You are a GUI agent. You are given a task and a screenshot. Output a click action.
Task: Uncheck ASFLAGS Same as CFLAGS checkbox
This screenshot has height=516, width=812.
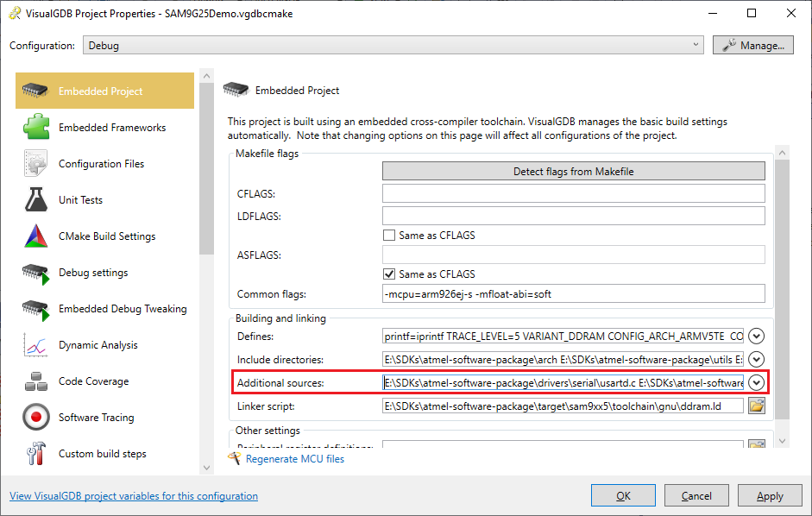(x=389, y=274)
